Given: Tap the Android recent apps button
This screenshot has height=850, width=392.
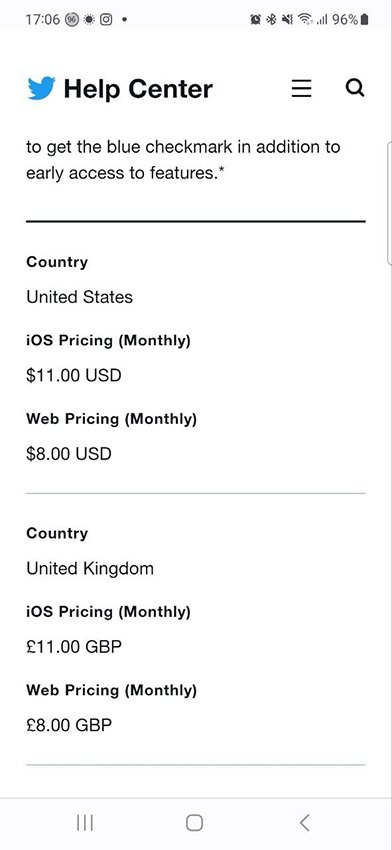Looking at the screenshot, I should pyautogui.click(x=85, y=823).
